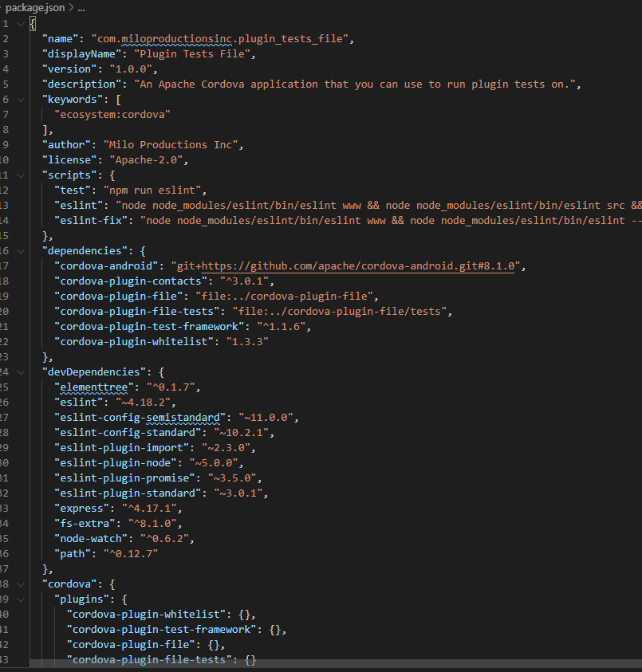The height and width of the screenshot is (672, 642).
Task: Click the "cordova-plugin-file-tests": {} plugins entry
Action: pos(161,660)
